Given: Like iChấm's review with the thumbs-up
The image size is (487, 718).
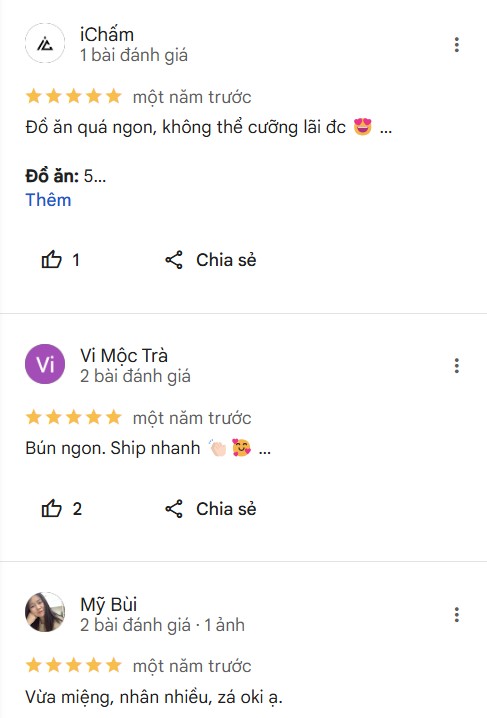Looking at the screenshot, I should point(51,260).
